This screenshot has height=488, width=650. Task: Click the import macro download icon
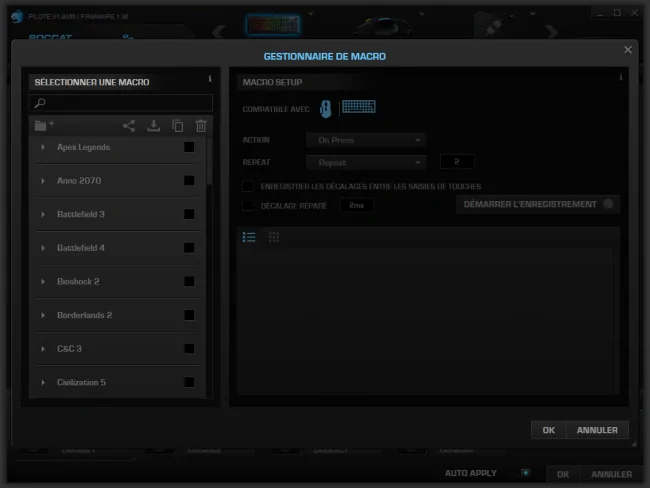(x=154, y=126)
